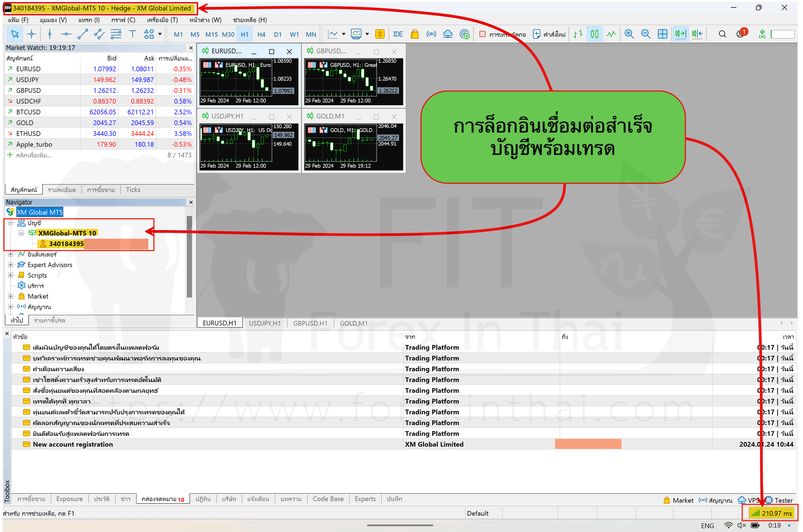Open the VPS cloud hosting icon
The height and width of the screenshot is (532, 803).
click(448, 34)
